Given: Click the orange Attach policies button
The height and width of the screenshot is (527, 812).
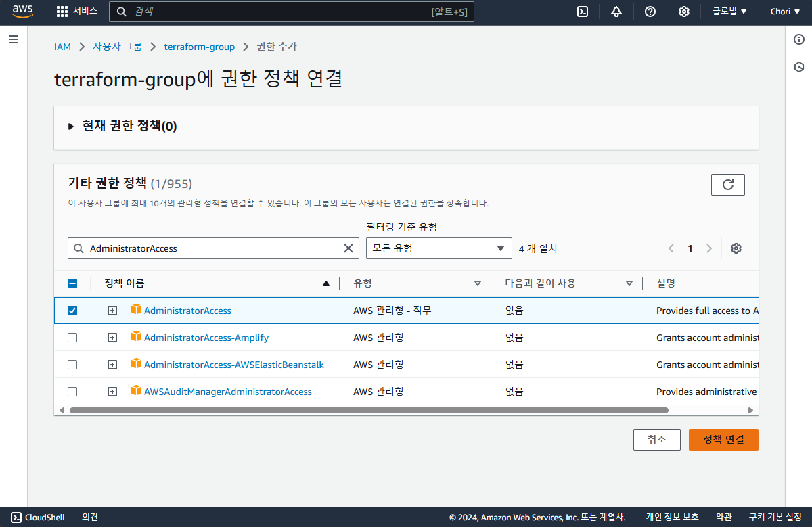Looking at the screenshot, I should 723,440.
